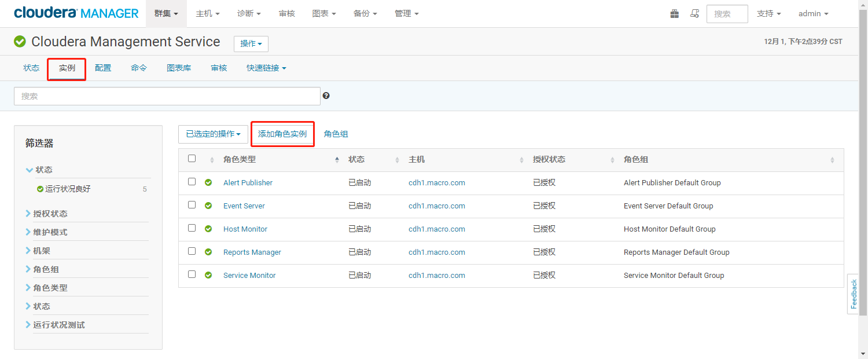Open the 支持 dropdown menu
Viewport: 868px width, 359px height.
coord(769,13)
